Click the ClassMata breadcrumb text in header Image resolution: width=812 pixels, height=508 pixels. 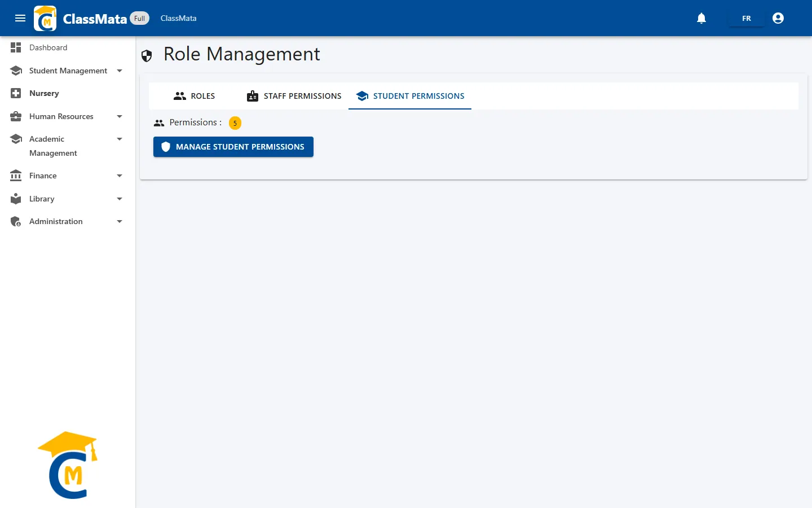(178, 18)
